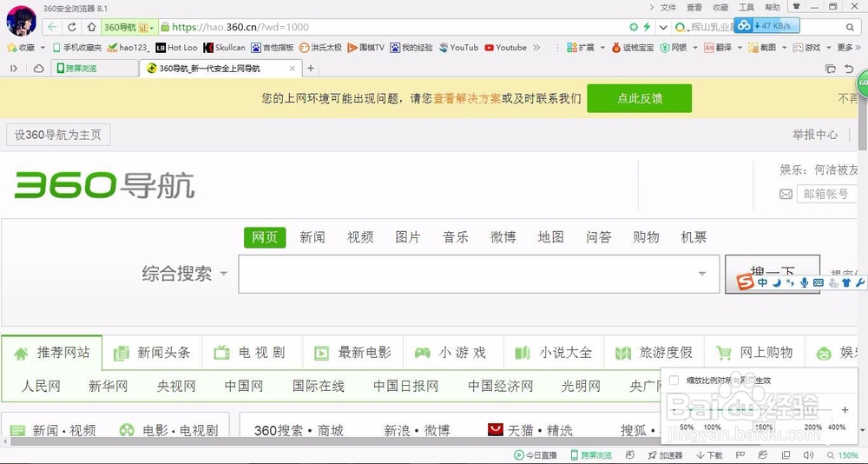Expand the 扩展 dropdown arrow
The image size is (868, 464).
click(602, 48)
